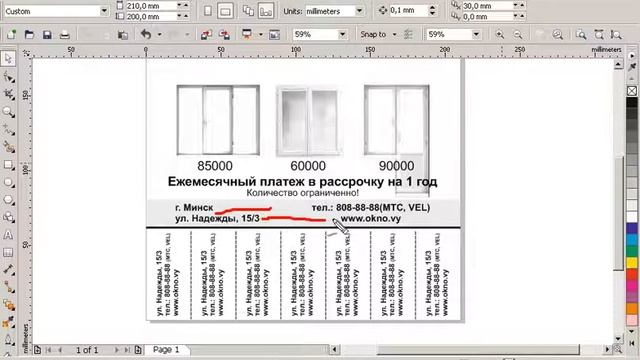Click the page width 210,0 mm field

click(x=150, y=6)
